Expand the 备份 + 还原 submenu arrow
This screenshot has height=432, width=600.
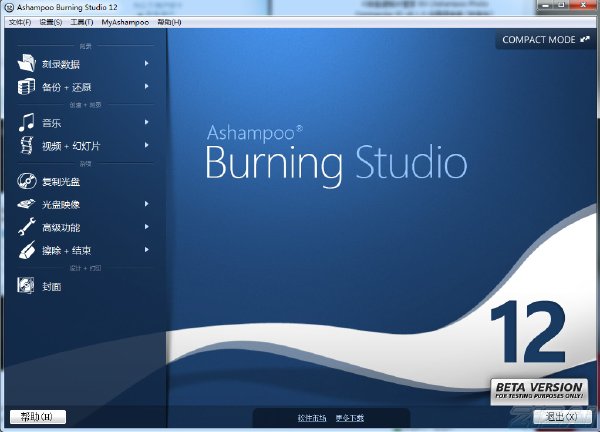point(147,86)
